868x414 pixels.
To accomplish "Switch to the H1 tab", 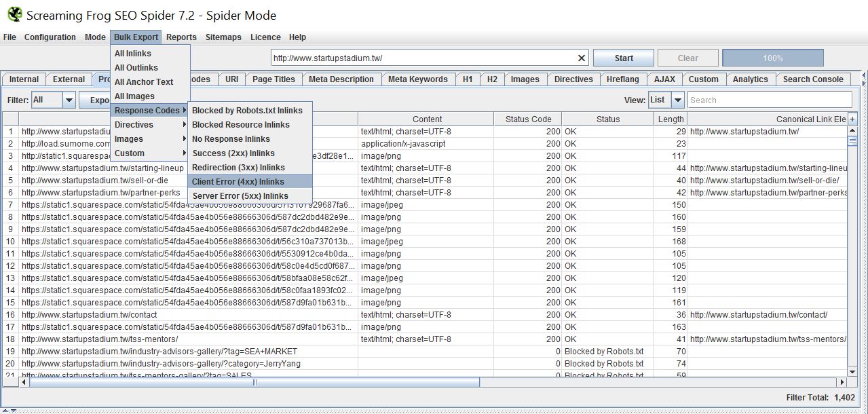I will coord(468,79).
